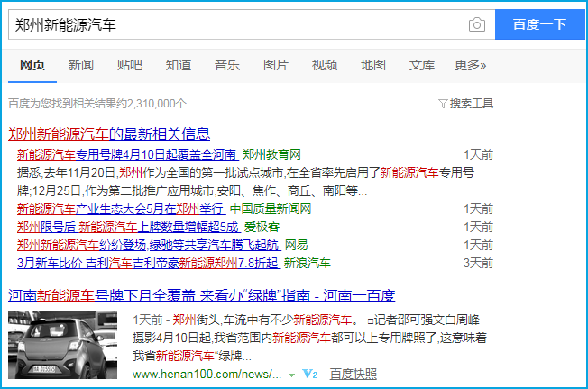Select the 地图 tab
Viewport: 588px width, 389px height.
(373, 65)
